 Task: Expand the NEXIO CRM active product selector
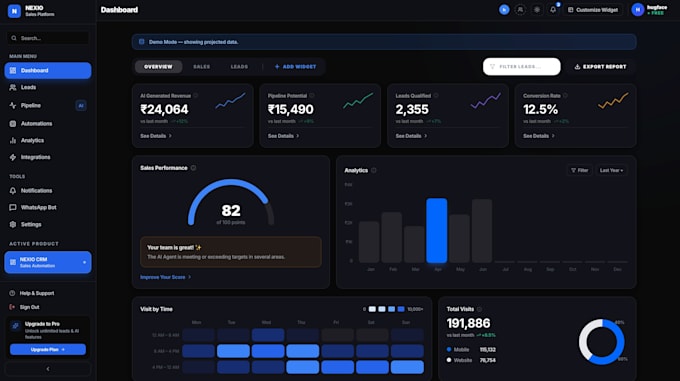48,262
